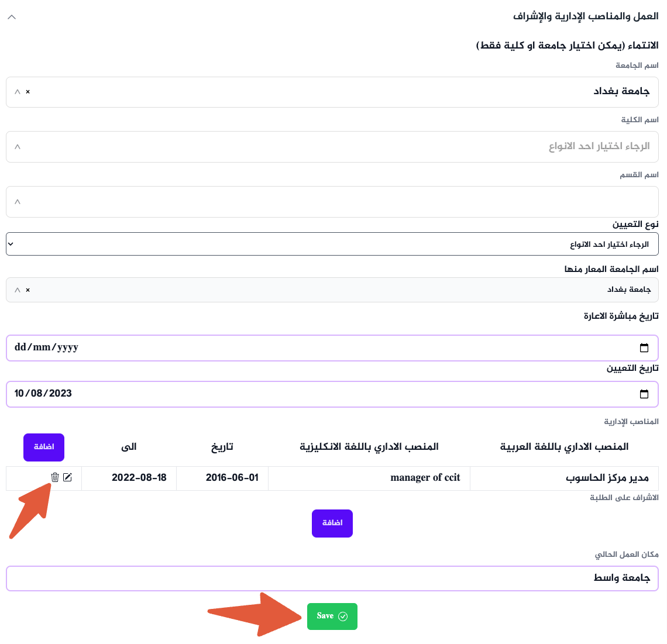Click the 2016-06-01 date cell
Image resolution: width=667 pixels, height=644 pixels.
[x=232, y=478]
